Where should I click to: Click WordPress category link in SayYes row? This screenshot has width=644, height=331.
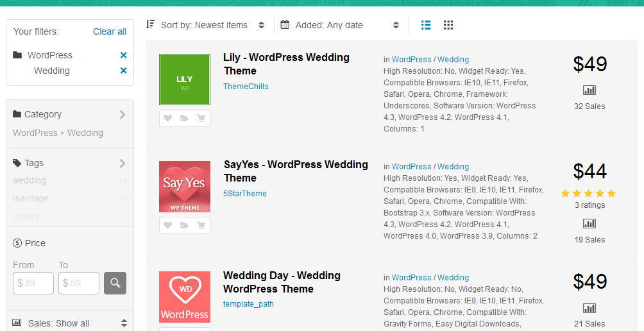[x=412, y=167]
